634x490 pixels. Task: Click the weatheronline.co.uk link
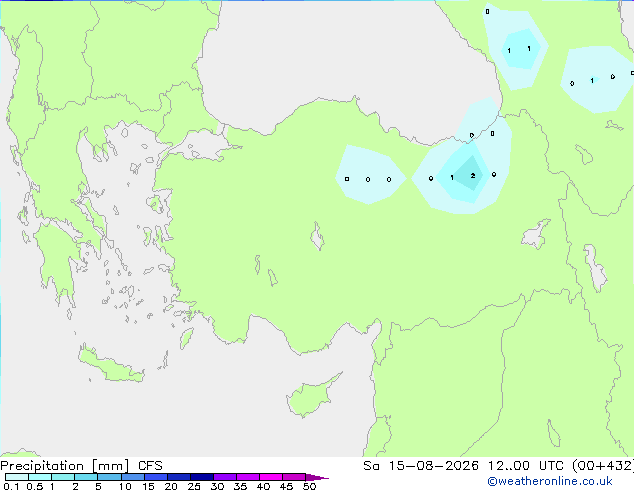pos(549,481)
